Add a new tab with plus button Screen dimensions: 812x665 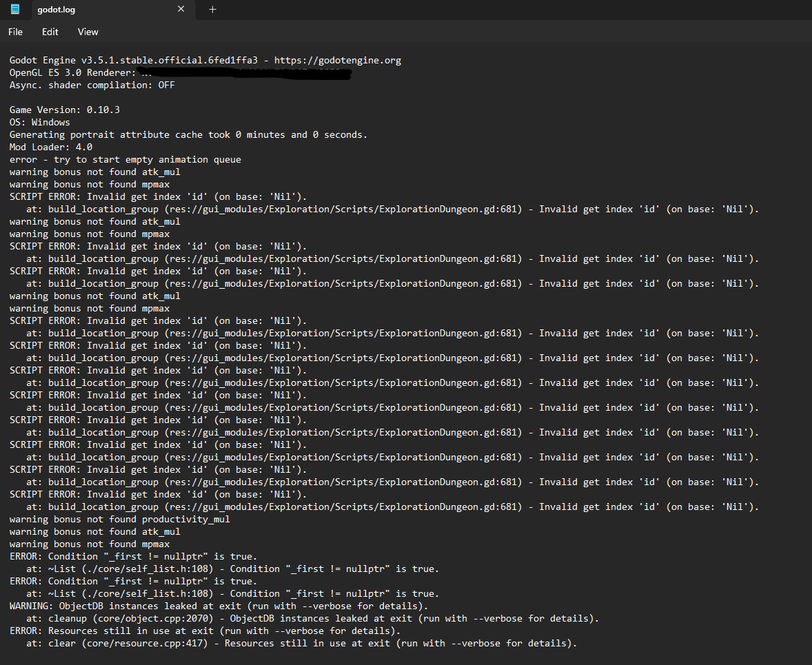[212, 9]
